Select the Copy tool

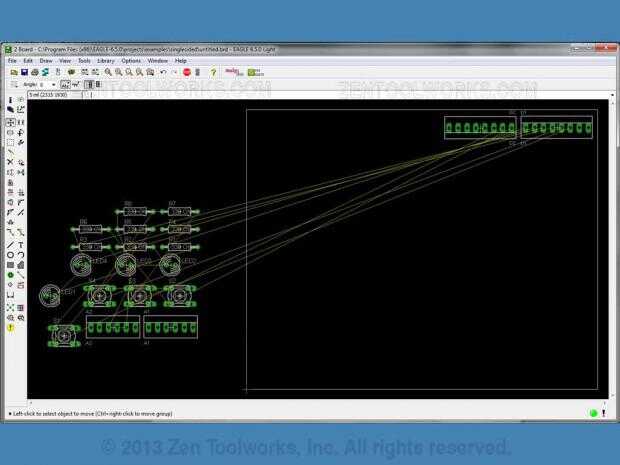pyautogui.click(x=21, y=122)
